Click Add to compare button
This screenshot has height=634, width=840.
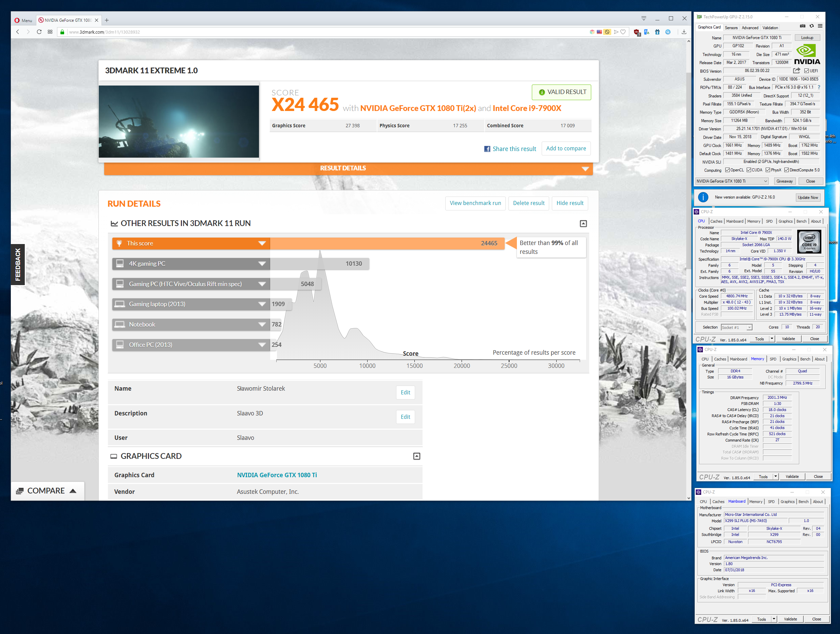pyautogui.click(x=566, y=148)
